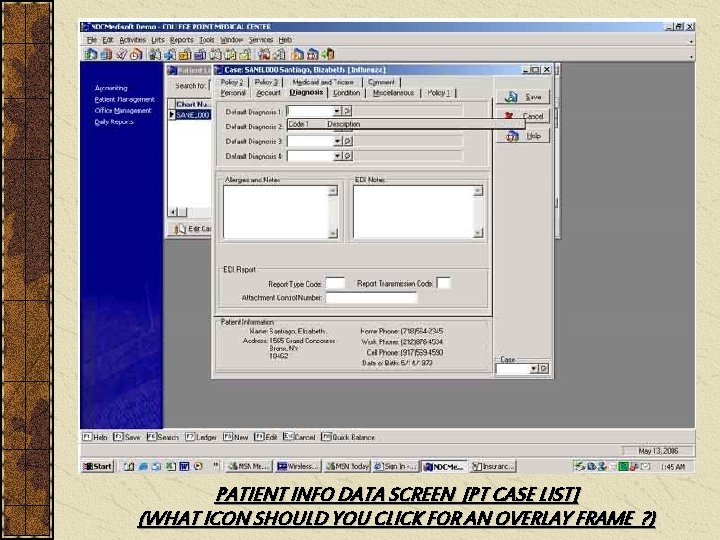Open the Reports menu

pyautogui.click(x=181, y=40)
